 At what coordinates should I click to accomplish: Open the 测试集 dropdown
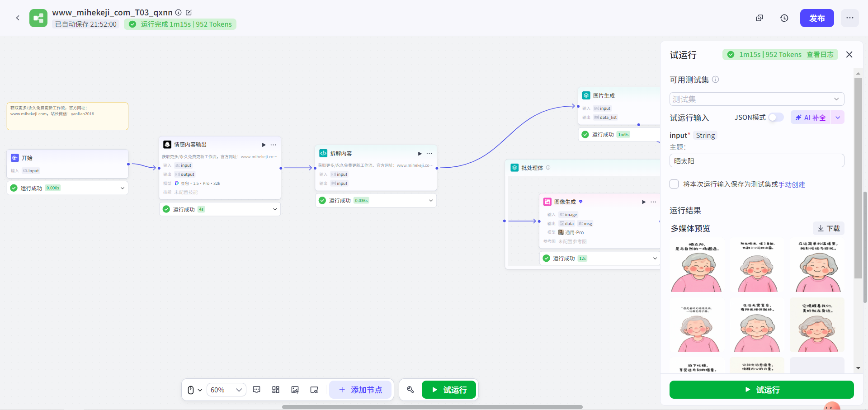click(756, 99)
